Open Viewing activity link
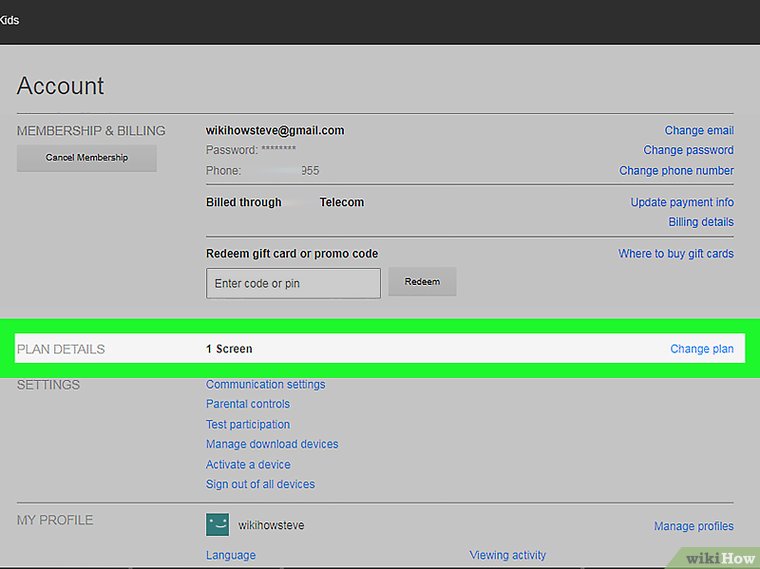760x569 pixels. (x=508, y=555)
